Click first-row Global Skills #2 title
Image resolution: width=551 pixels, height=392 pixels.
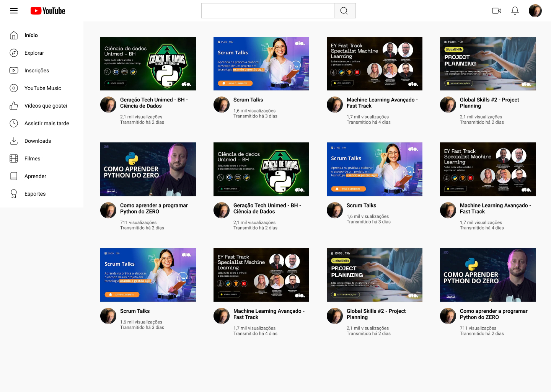click(x=489, y=103)
